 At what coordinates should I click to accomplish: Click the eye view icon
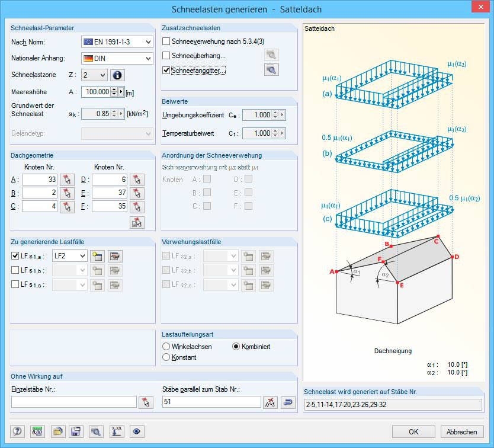tap(137, 431)
